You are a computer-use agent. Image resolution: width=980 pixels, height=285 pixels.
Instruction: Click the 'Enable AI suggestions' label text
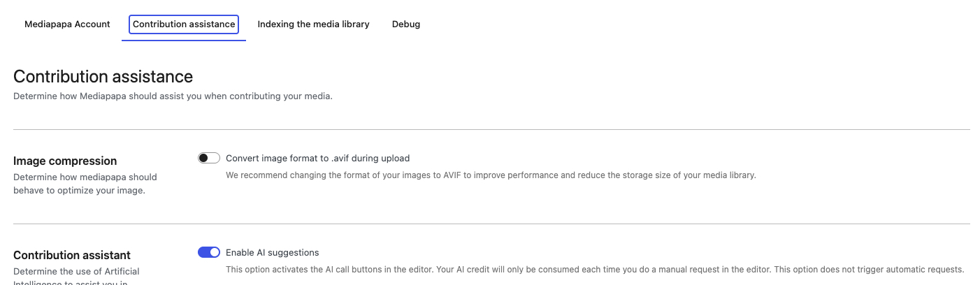click(272, 252)
